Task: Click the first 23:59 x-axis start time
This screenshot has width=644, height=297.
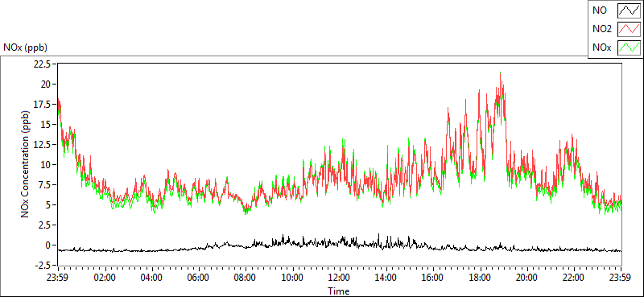Action: pyautogui.click(x=58, y=277)
